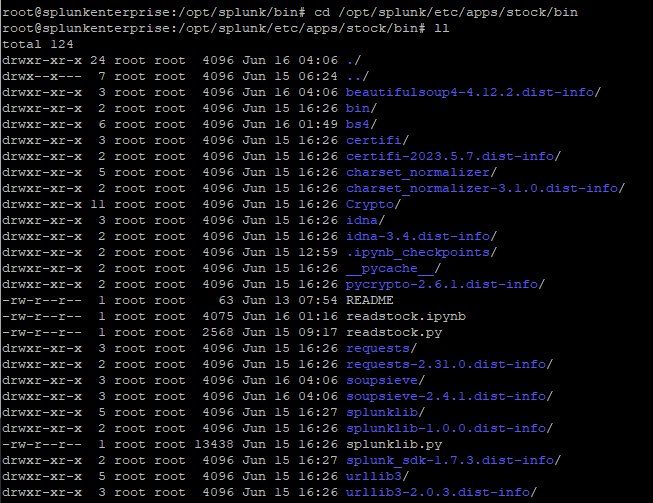The image size is (653, 503).
Task: Click the splunklib.py file name
Action: tap(394, 445)
